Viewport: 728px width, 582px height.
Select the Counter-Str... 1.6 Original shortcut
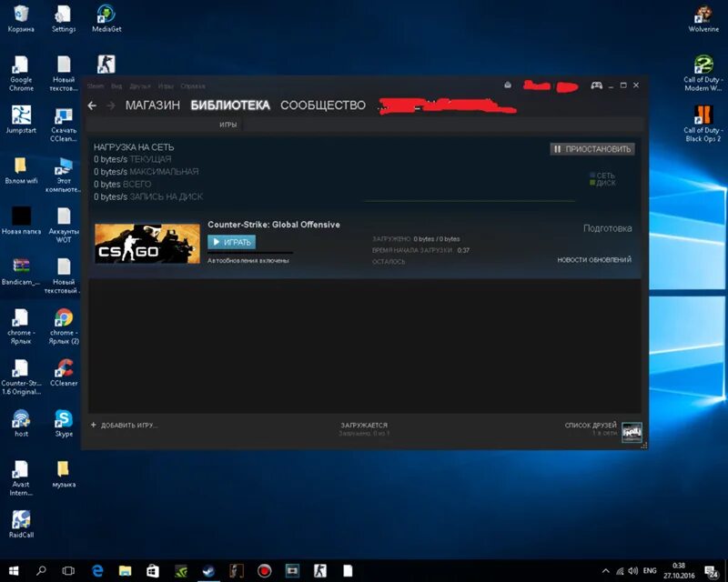[x=21, y=377]
